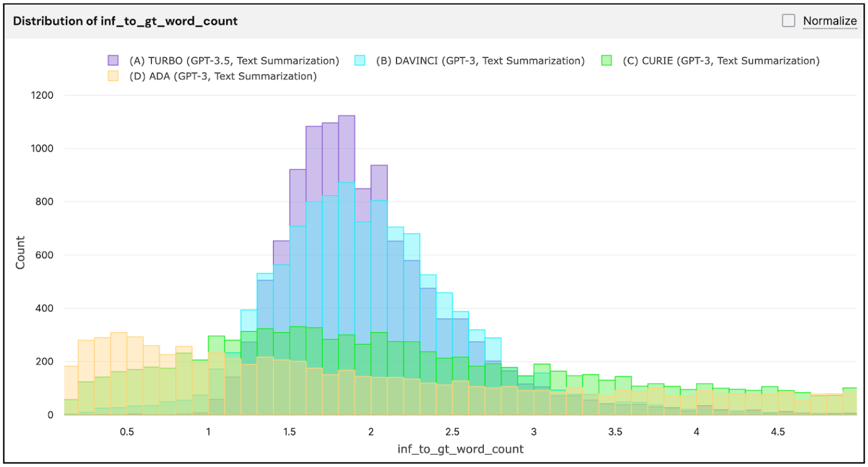868x467 pixels.
Task: Toggle the cyan DAVINCI legend swatch
Action: [x=360, y=61]
